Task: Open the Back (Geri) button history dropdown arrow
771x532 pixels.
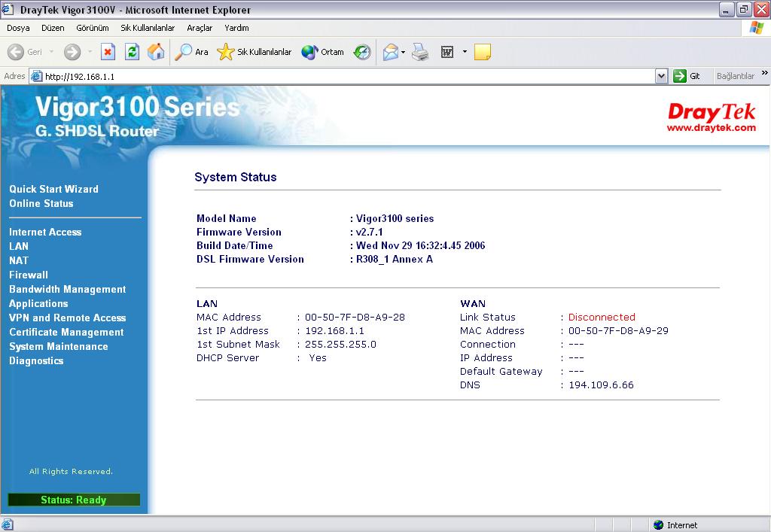Action: tap(52, 52)
